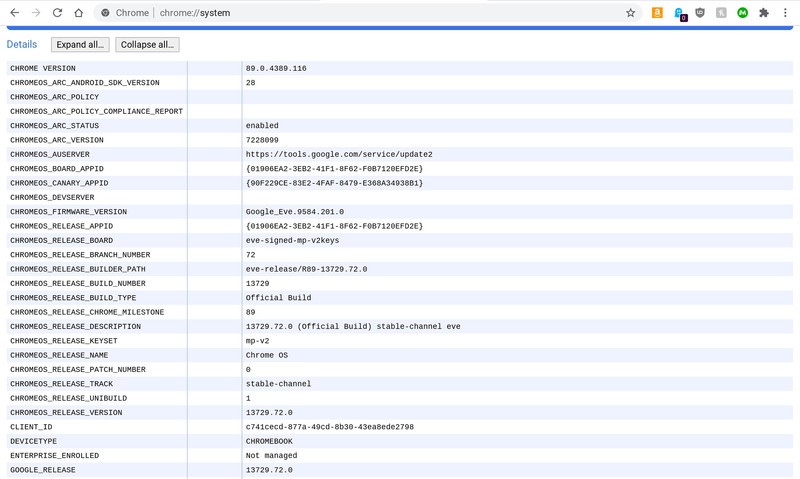Click the CHROMEOS_RELEASE_APPID label
This screenshot has height=479, width=800.
click(62, 226)
